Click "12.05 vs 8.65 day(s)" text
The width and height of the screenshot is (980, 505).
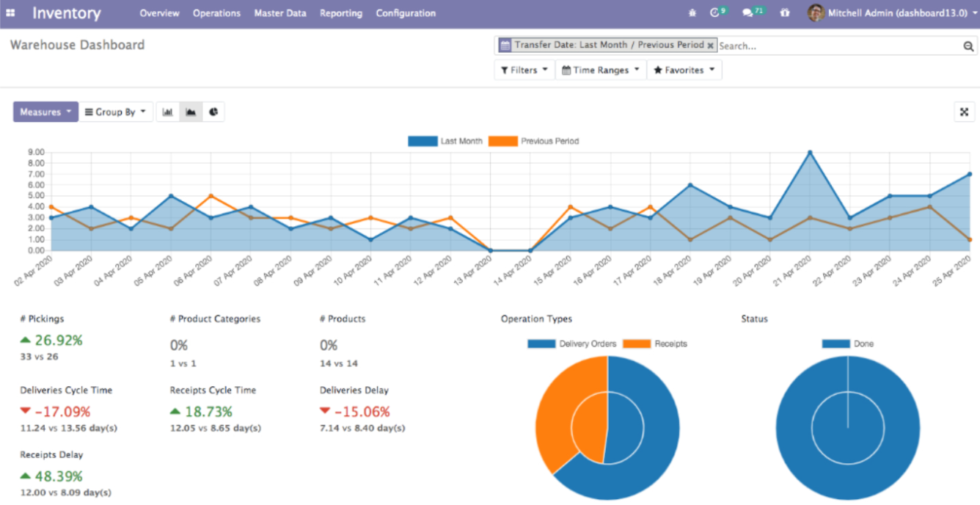pyautogui.click(x=215, y=428)
